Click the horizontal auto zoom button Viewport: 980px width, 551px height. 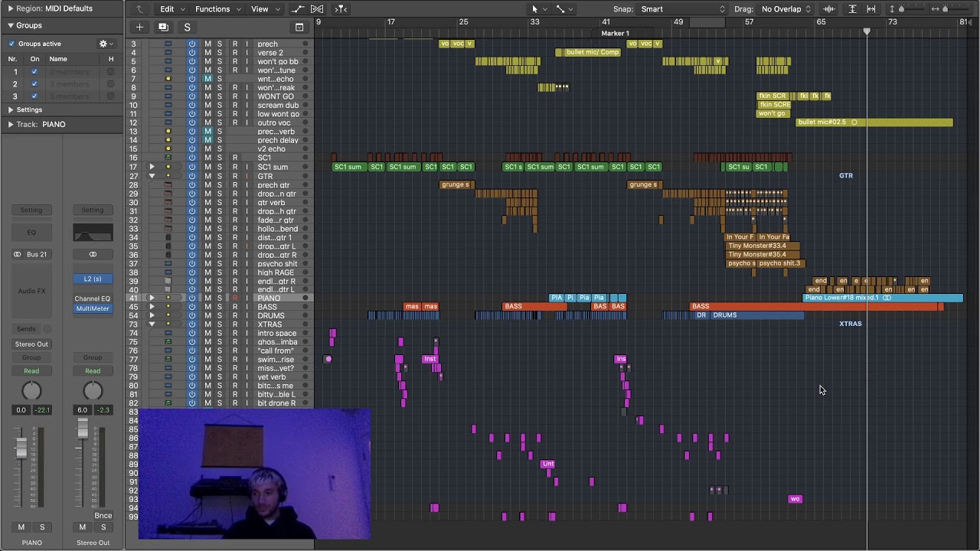pyautogui.click(x=871, y=9)
